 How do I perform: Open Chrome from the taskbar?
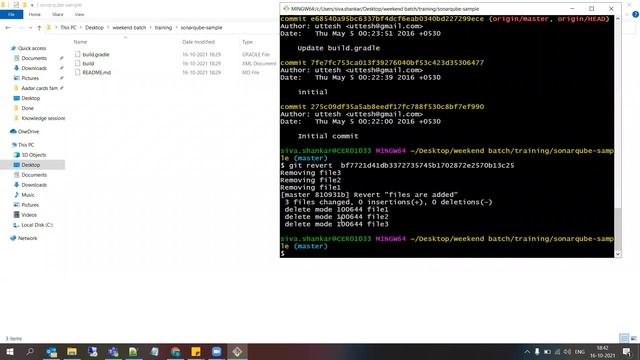click(x=175, y=351)
